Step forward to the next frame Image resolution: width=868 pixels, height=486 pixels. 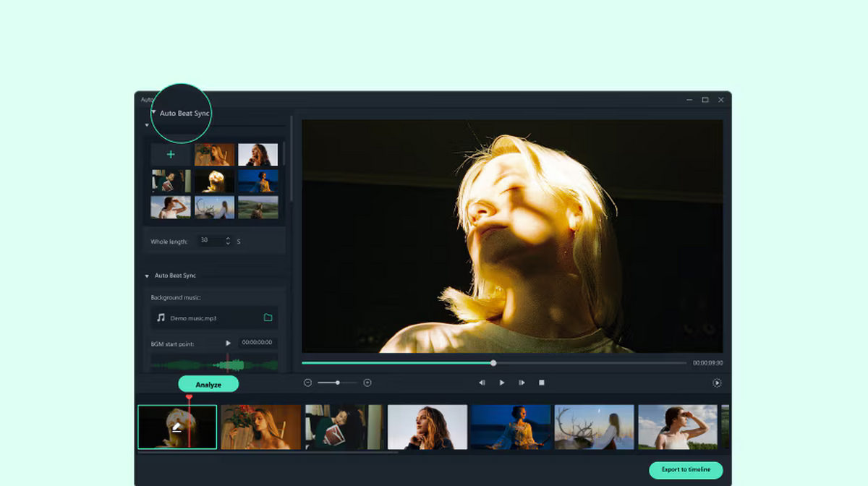[x=522, y=383]
